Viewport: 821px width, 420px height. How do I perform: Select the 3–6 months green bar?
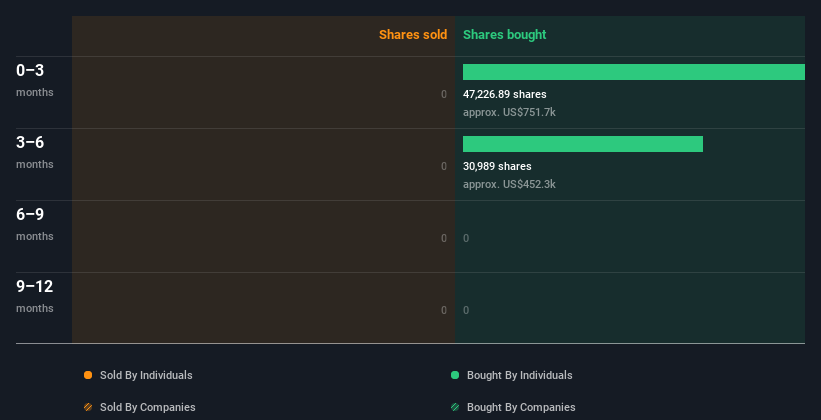583,144
